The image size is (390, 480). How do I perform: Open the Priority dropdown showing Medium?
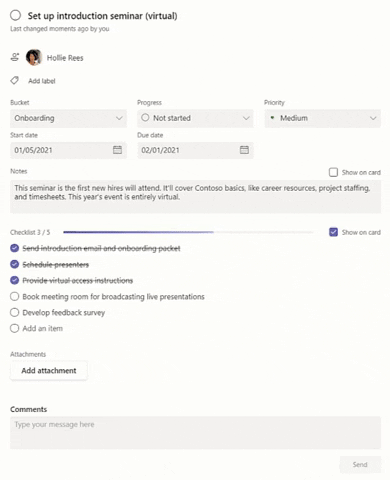point(322,118)
